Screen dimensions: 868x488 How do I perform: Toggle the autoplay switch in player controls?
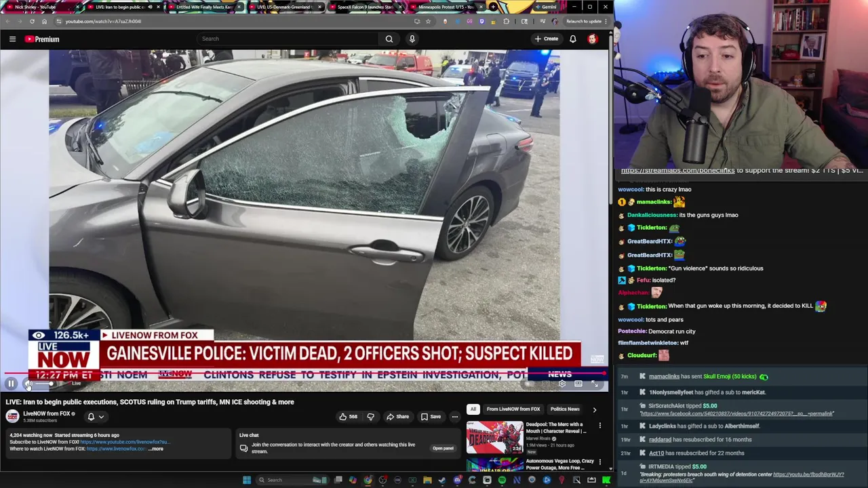(530, 384)
